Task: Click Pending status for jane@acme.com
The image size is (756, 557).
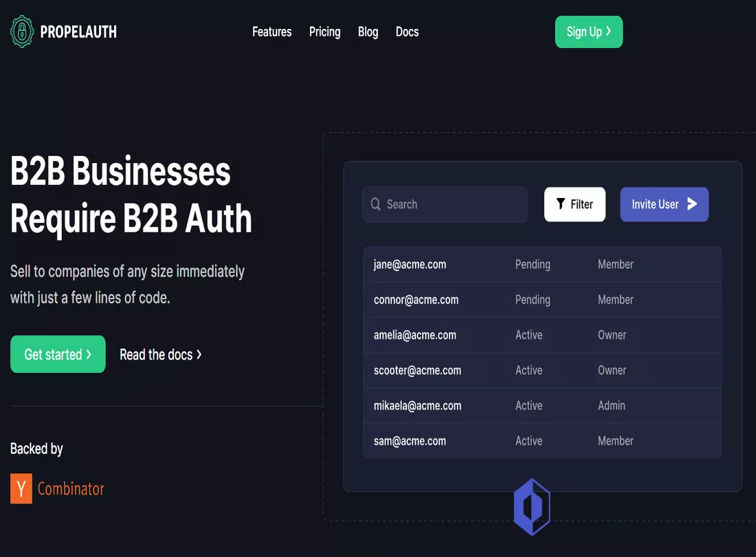Action: click(533, 264)
